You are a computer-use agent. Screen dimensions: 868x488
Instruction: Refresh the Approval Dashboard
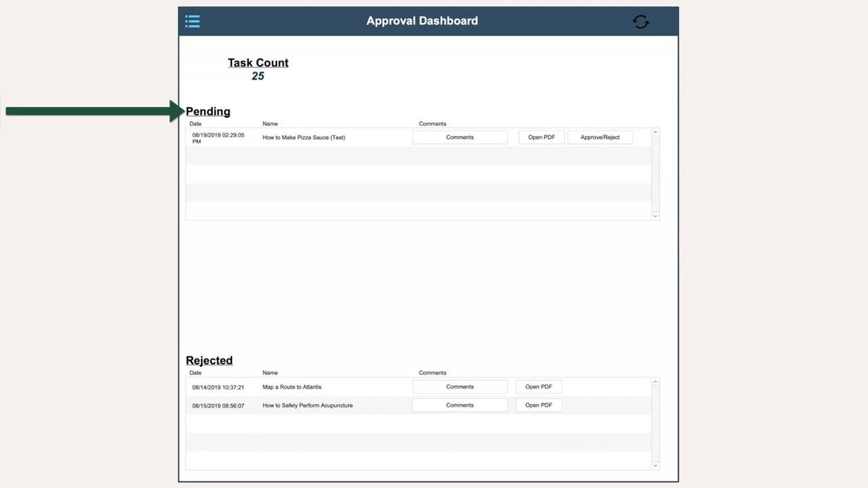coord(641,21)
